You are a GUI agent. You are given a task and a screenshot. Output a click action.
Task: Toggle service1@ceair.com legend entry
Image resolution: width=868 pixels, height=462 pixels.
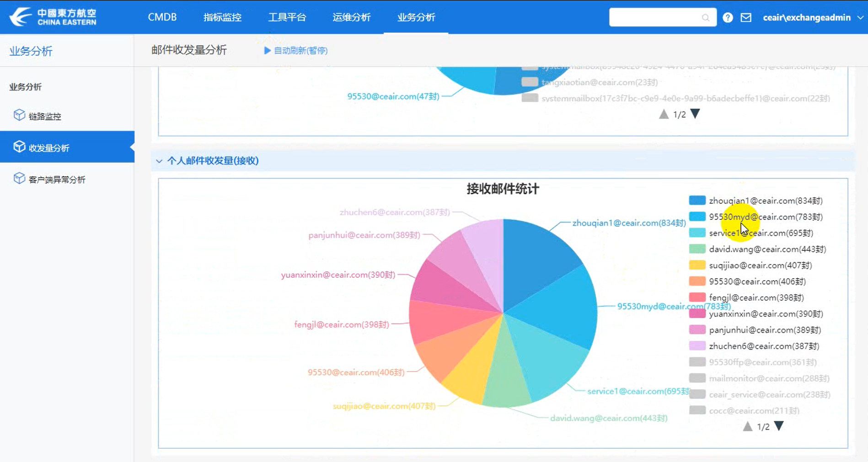click(x=751, y=233)
